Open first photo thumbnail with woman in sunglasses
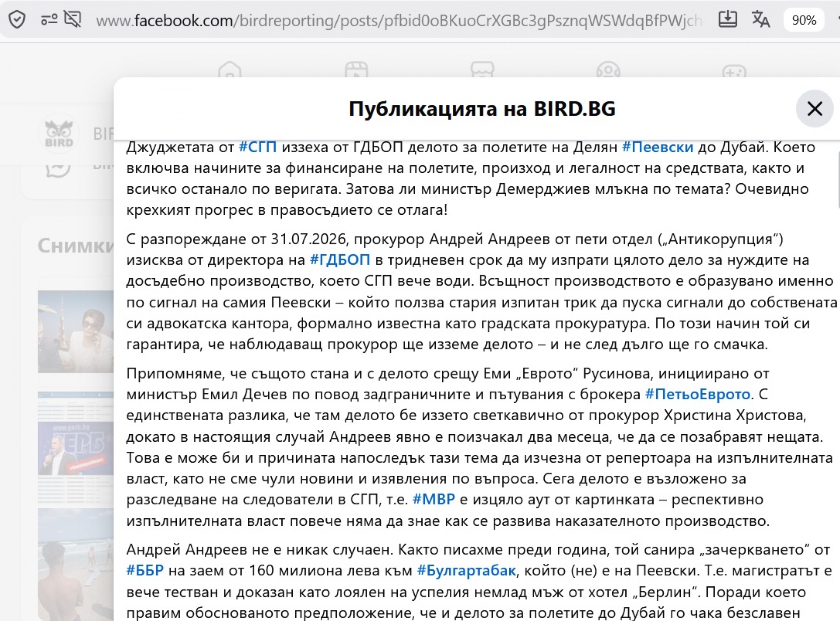The width and height of the screenshot is (840, 621). pos(76,331)
